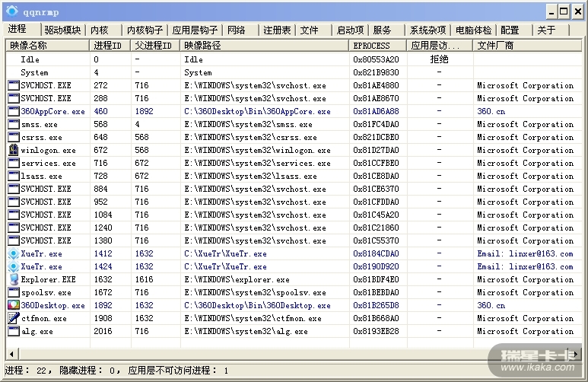Viewport: 588px width, 382px height.
Task: Click the 360Desktop.exe process icon
Action: tap(14, 305)
